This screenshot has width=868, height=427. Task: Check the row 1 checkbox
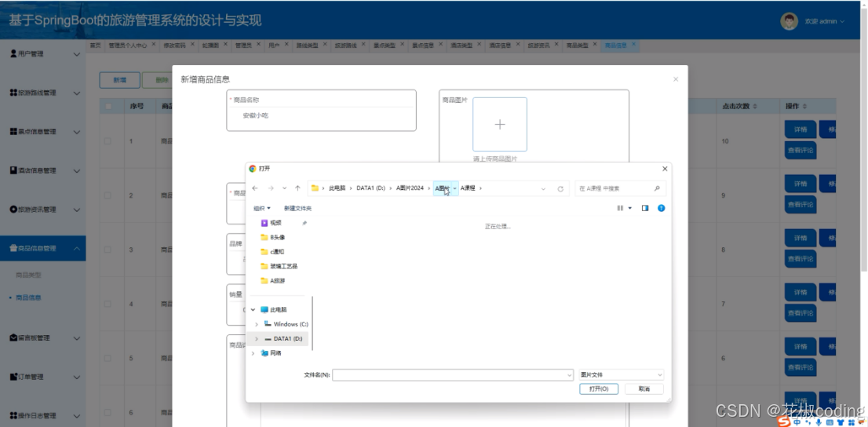pyautogui.click(x=108, y=141)
